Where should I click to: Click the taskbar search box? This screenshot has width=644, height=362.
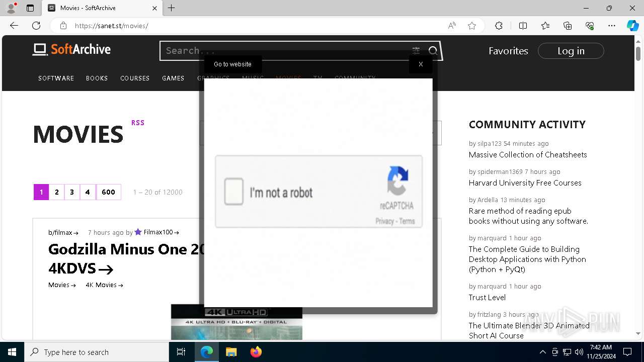97,352
